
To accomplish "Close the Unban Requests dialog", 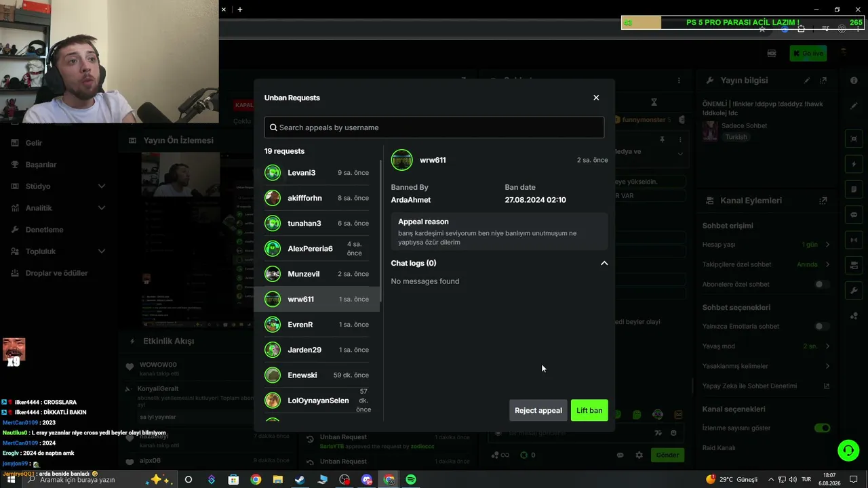I will tap(596, 98).
